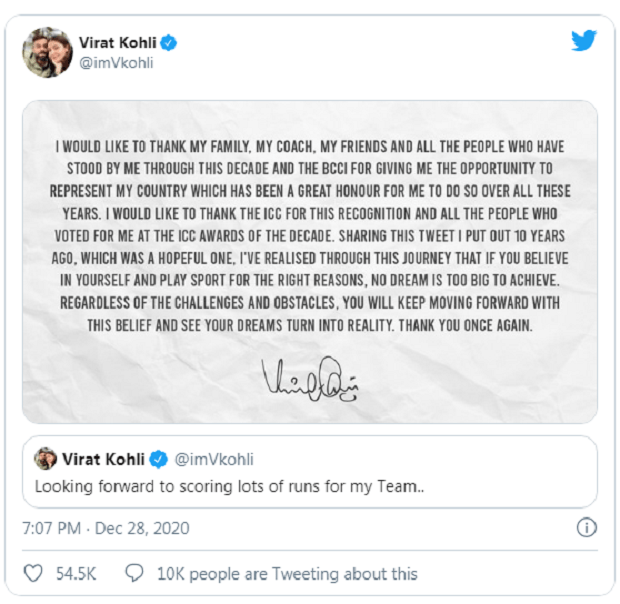Open Virat Kohli's large profile avatar
620x604 pixels.
[x=47, y=53]
